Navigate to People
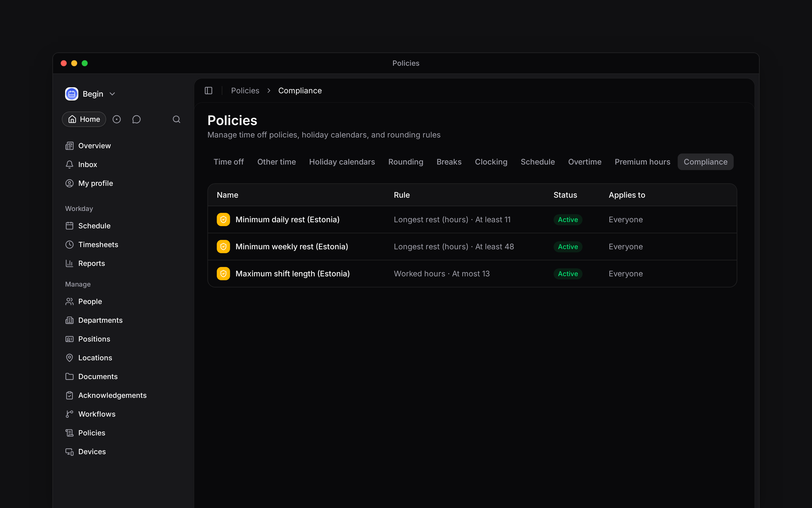 (90, 301)
